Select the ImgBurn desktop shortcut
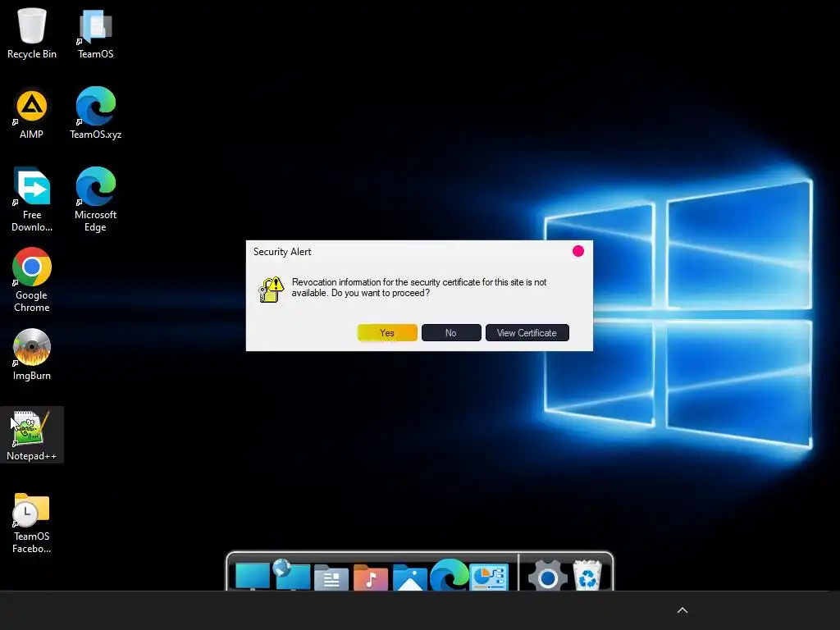The image size is (840, 630). point(32,354)
